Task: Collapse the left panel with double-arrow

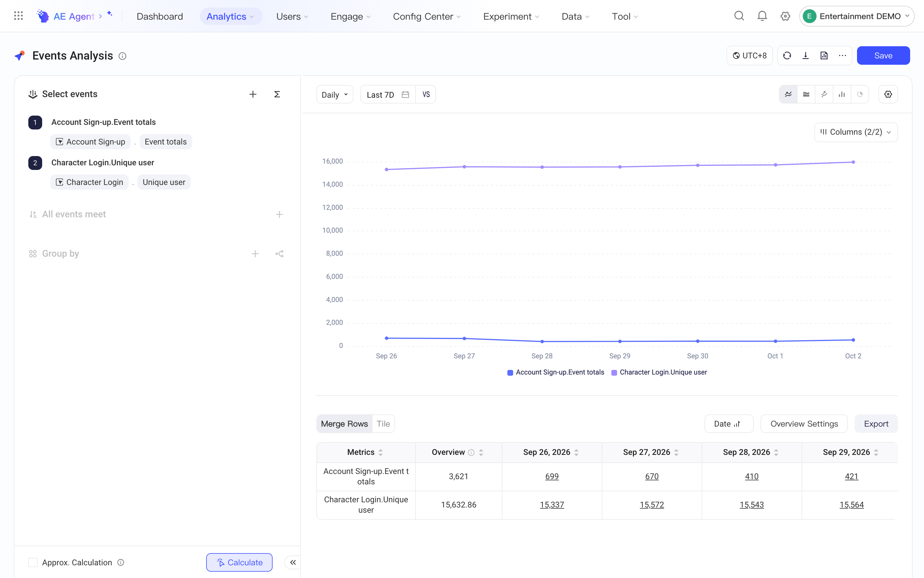Action: pyautogui.click(x=293, y=562)
